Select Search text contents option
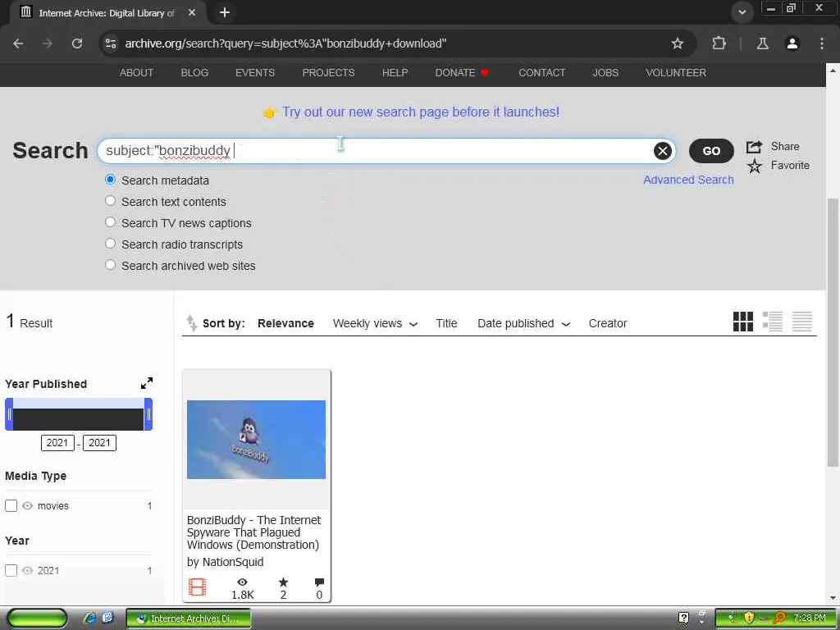Image resolution: width=840 pixels, height=630 pixels. tap(111, 201)
